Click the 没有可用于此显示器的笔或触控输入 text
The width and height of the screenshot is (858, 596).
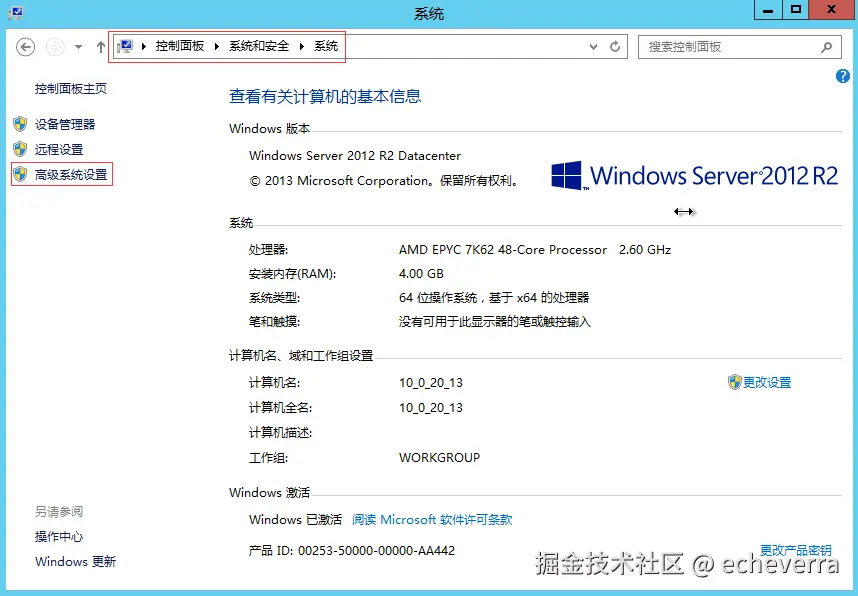pos(495,322)
